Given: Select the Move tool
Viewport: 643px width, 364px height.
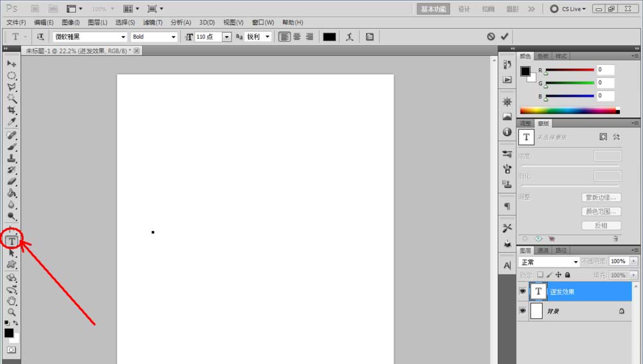Looking at the screenshot, I should tap(12, 64).
